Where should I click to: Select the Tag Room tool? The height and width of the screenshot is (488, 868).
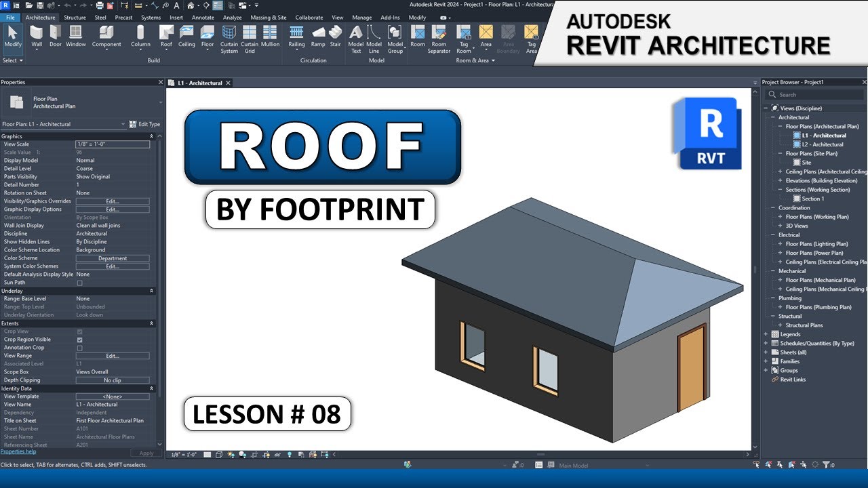[464, 39]
